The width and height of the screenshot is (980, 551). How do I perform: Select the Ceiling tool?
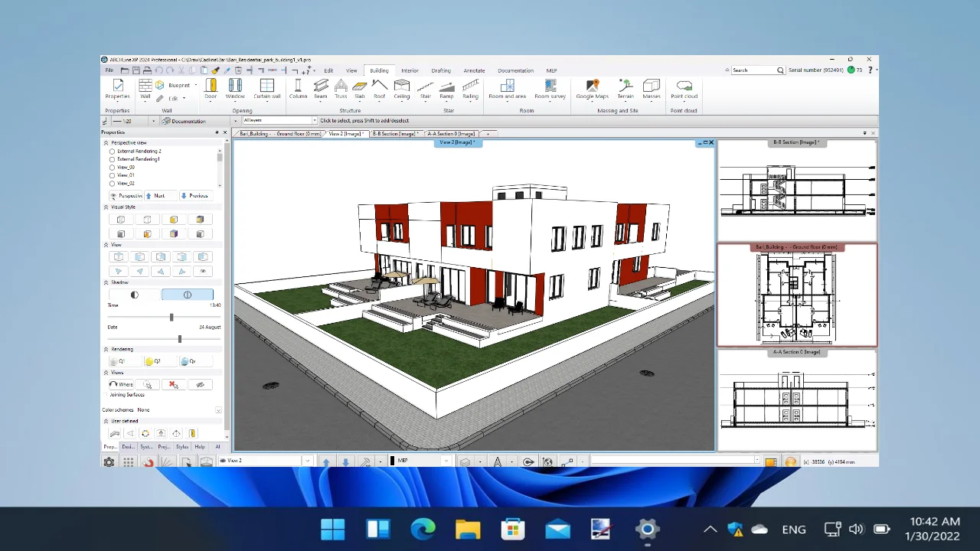click(402, 89)
